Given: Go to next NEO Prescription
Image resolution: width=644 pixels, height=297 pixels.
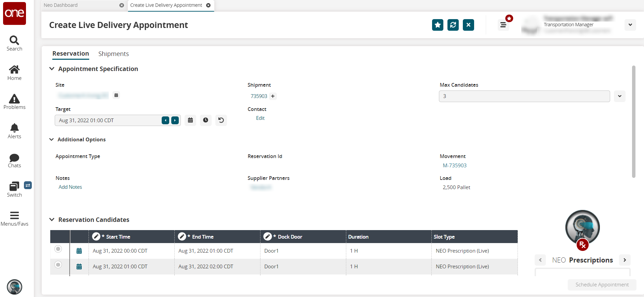Looking at the screenshot, I should point(625,260).
